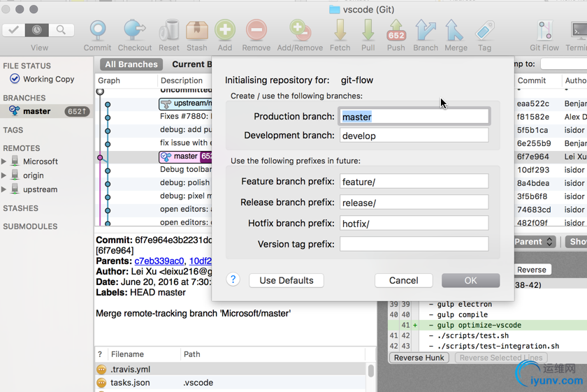Click the Production branch field
This screenshot has height=392, width=587.
pos(414,117)
